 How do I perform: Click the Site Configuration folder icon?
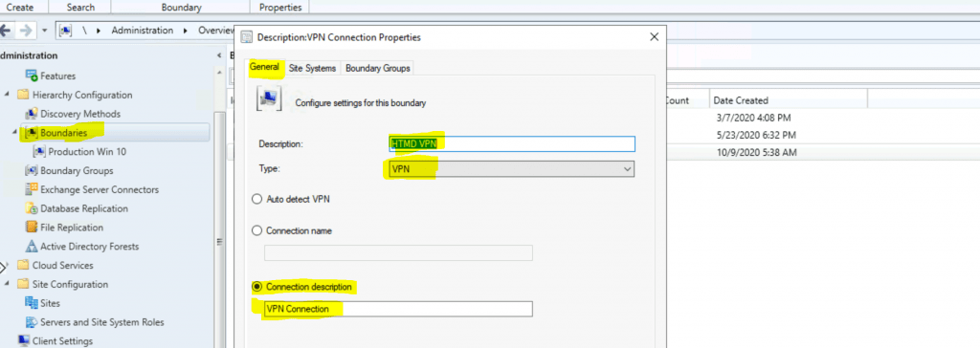pos(23,284)
